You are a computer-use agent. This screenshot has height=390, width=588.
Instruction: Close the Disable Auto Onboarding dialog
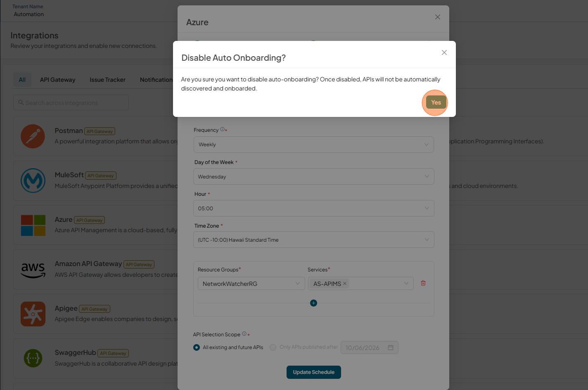[444, 52]
